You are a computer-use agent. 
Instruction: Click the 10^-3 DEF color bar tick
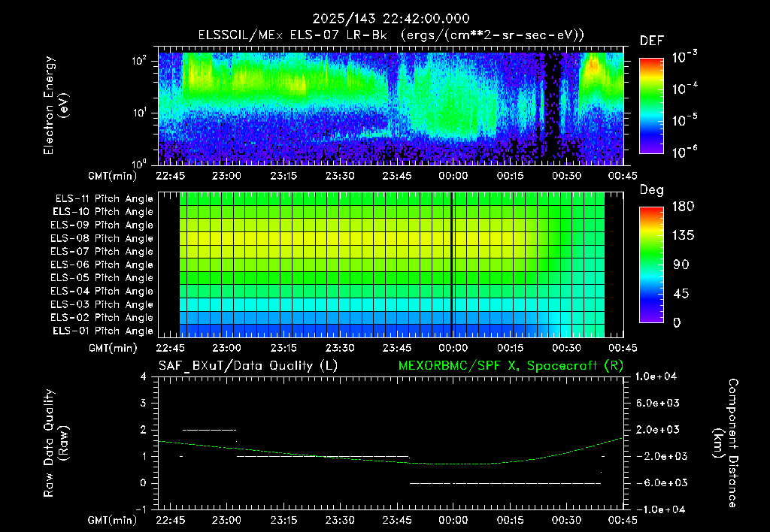685,57
